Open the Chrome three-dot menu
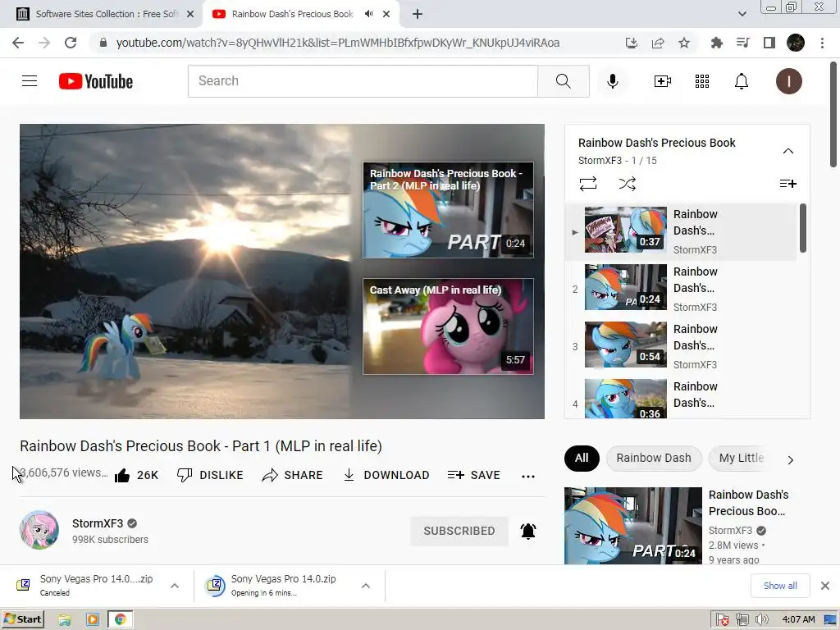This screenshot has width=840, height=630. [x=822, y=43]
